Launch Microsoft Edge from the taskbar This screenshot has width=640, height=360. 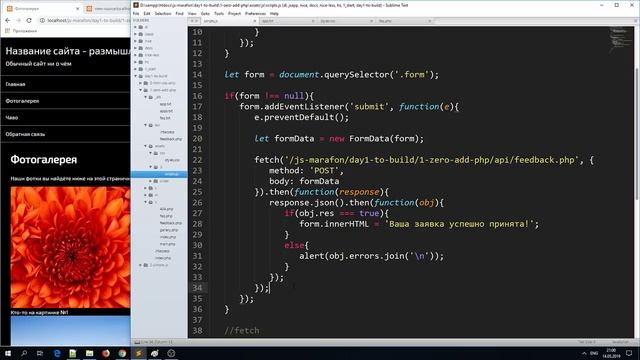point(57,353)
